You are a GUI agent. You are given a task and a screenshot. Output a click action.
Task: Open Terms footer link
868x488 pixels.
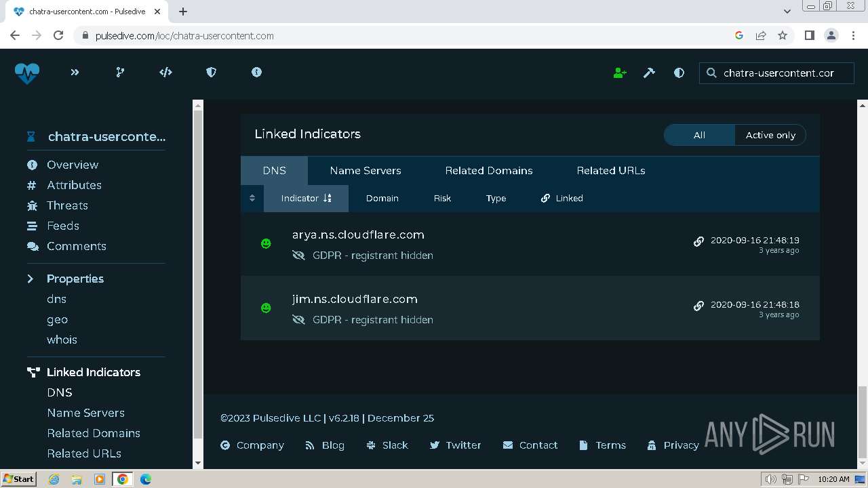pos(602,445)
